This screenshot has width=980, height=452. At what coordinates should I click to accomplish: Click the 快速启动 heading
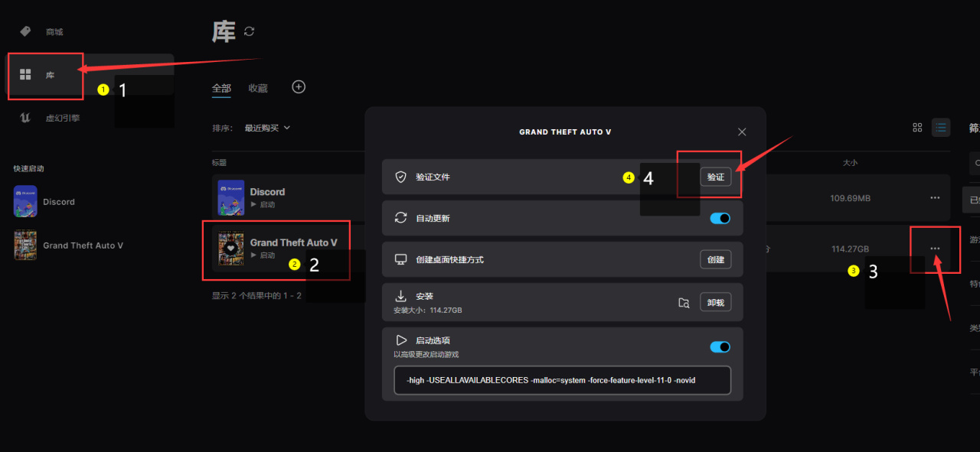coord(28,168)
